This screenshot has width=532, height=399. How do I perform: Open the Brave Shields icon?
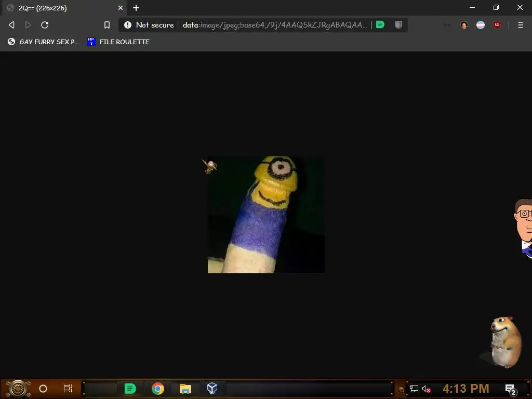click(398, 24)
